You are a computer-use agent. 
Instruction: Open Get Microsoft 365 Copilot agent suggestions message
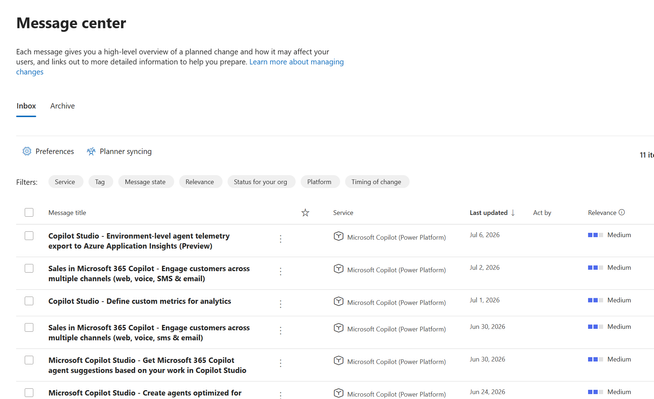click(x=147, y=365)
